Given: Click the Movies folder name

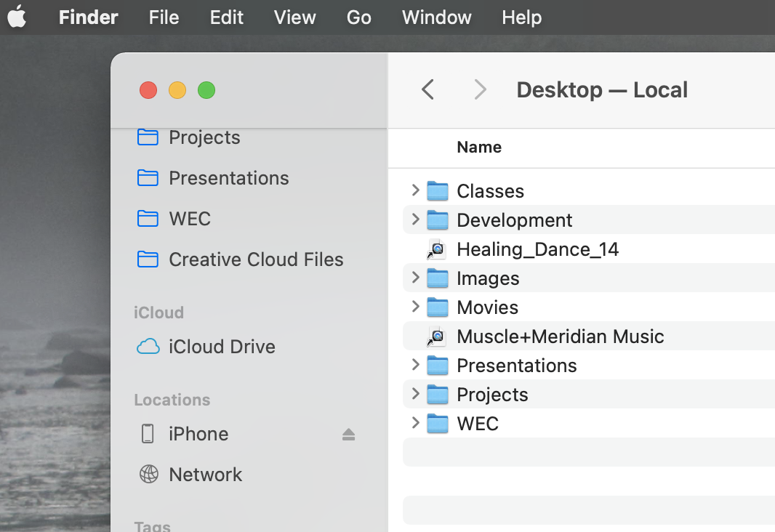Looking at the screenshot, I should pos(487,307).
